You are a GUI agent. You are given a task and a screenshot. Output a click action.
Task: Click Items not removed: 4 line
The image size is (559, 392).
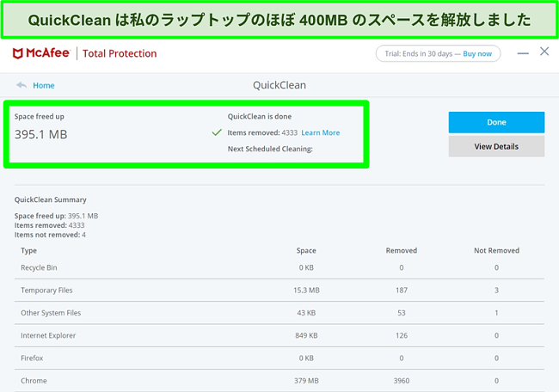pyautogui.click(x=50, y=235)
